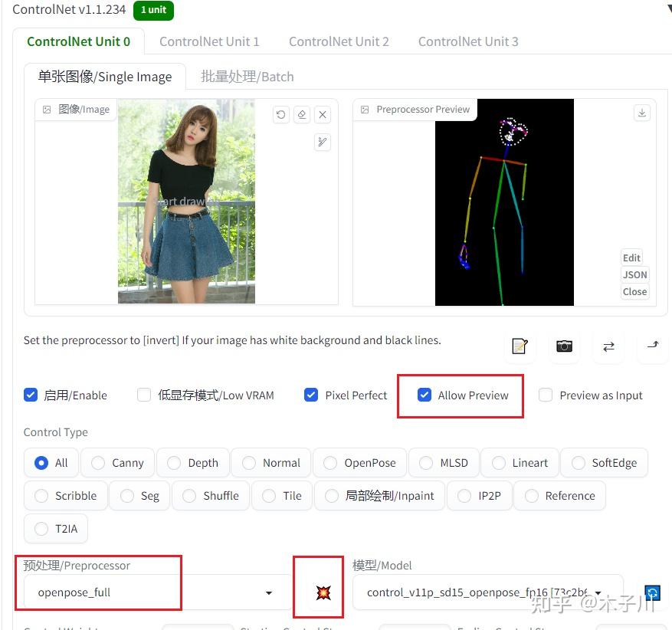Download the Preprocessor Preview image
Image resolution: width=672 pixels, height=630 pixels.
(641, 112)
